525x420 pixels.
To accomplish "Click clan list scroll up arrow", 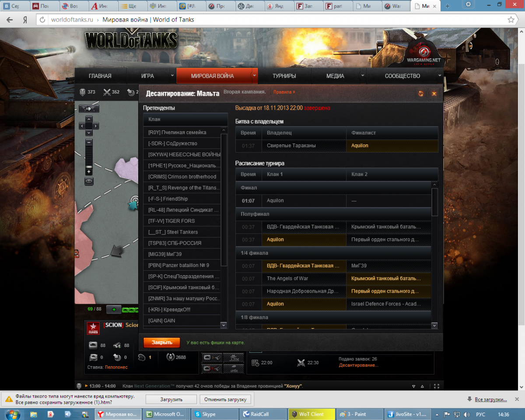I will (x=224, y=130).
